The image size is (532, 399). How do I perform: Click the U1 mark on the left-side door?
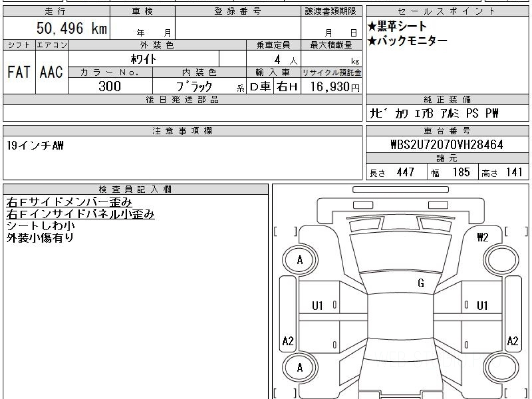point(317,305)
